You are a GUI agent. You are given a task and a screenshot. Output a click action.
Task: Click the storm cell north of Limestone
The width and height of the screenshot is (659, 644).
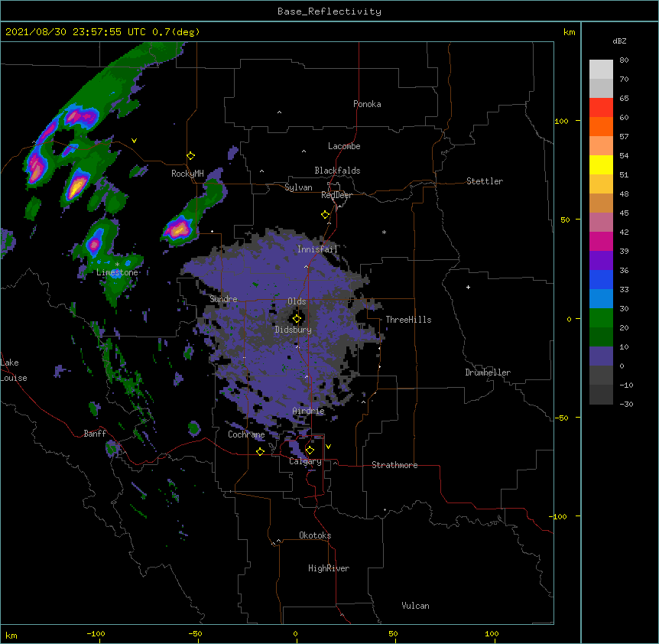(x=95, y=244)
